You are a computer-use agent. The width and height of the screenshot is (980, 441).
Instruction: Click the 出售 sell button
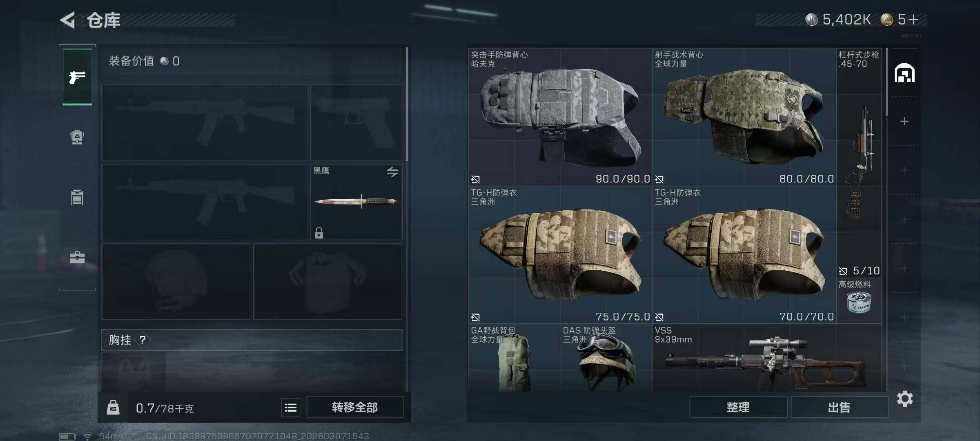click(x=840, y=407)
